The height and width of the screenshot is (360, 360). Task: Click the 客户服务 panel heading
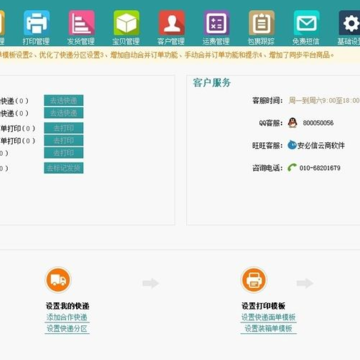click(x=212, y=83)
